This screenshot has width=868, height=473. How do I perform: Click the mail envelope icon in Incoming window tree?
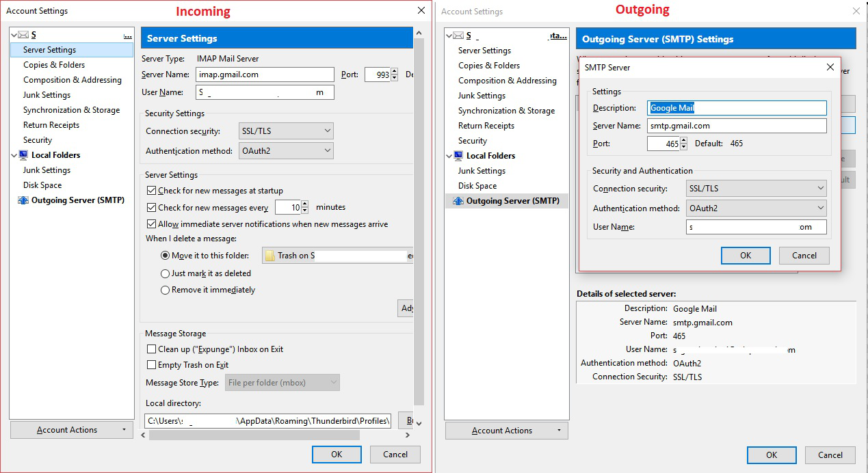(x=23, y=35)
